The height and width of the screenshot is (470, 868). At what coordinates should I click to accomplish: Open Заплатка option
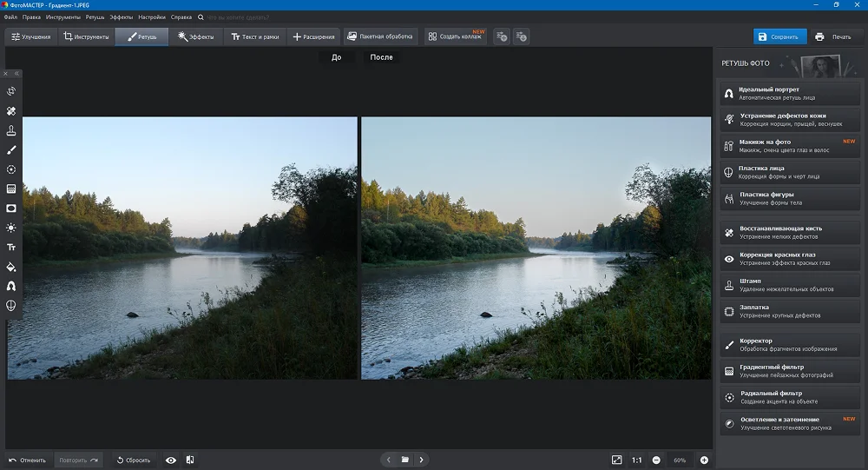790,311
